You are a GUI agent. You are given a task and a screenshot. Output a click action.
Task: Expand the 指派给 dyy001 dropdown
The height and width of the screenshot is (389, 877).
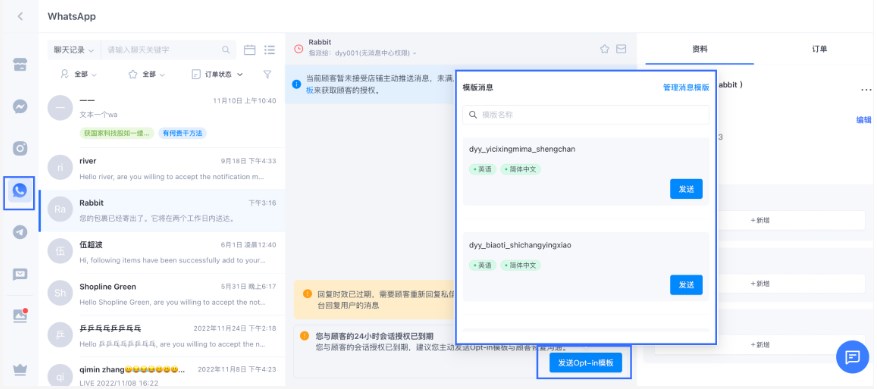362,53
